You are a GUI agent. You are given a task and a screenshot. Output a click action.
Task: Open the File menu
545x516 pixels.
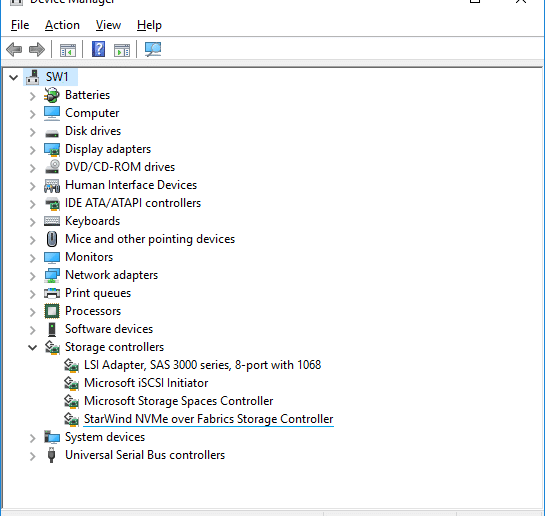click(20, 25)
